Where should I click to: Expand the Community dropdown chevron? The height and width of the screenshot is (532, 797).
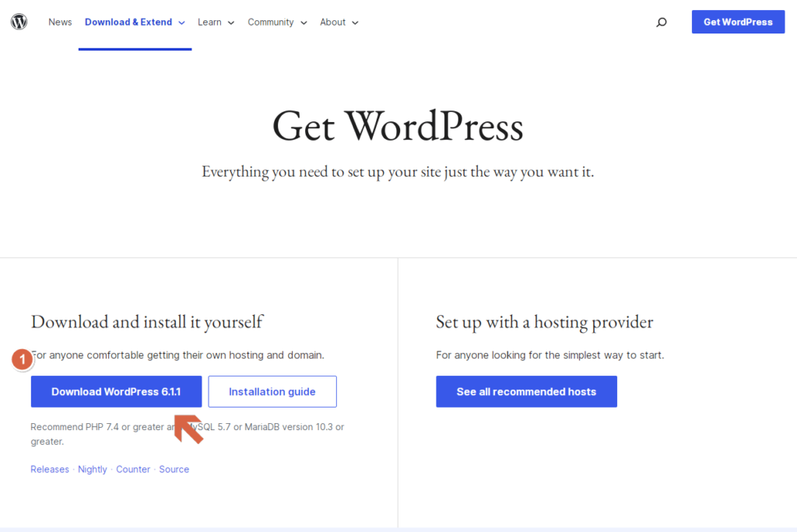coord(304,23)
